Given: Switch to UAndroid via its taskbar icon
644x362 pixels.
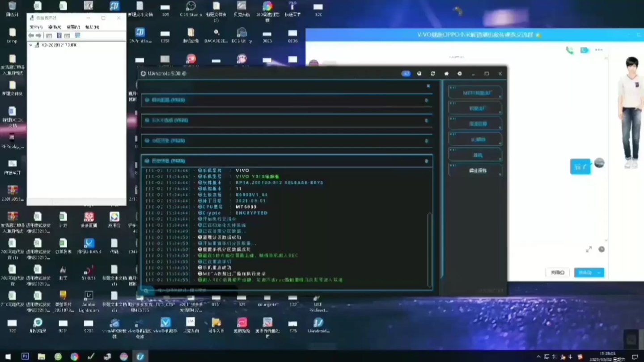Looking at the screenshot, I should [140, 356].
